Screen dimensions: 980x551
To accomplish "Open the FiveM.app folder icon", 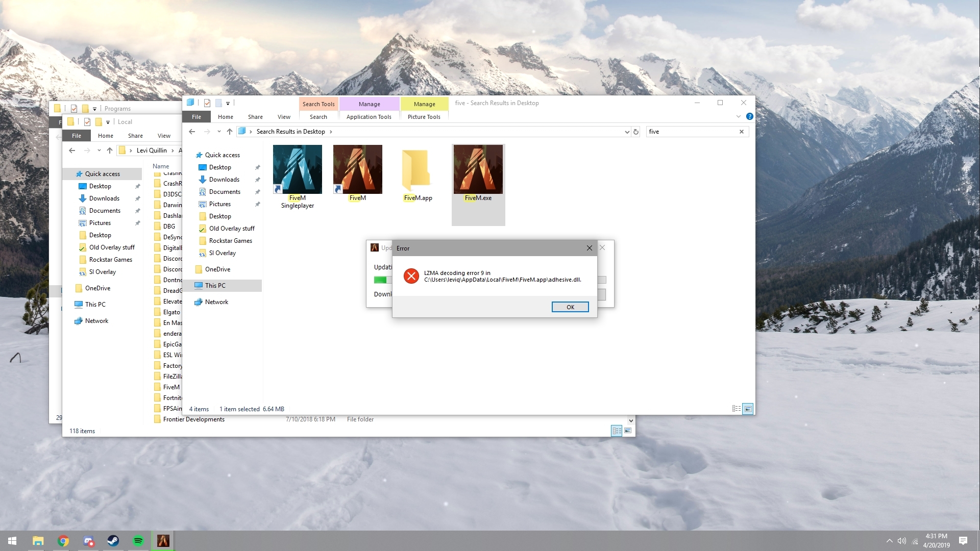I will [417, 170].
